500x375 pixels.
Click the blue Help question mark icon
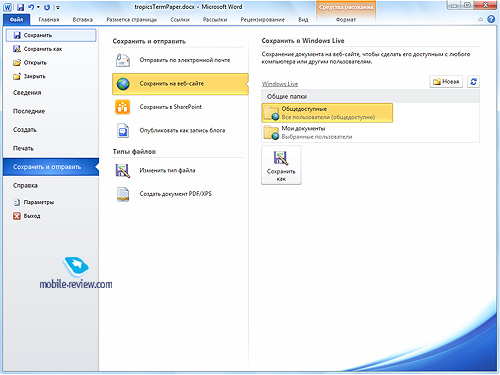coord(491,19)
